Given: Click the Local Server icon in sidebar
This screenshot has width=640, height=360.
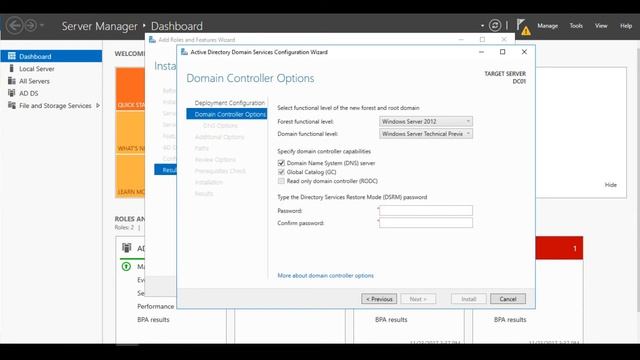Looking at the screenshot, I should coord(12,69).
